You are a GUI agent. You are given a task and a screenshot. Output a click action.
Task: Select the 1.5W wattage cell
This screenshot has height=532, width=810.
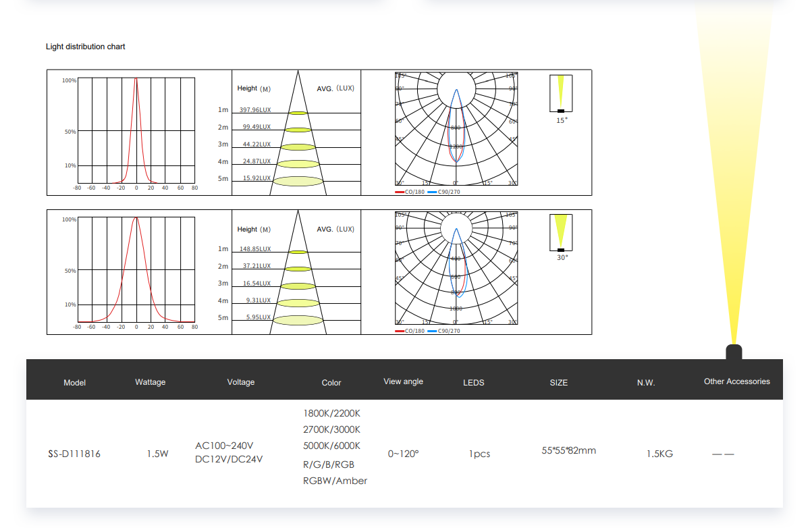[x=157, y=454]
